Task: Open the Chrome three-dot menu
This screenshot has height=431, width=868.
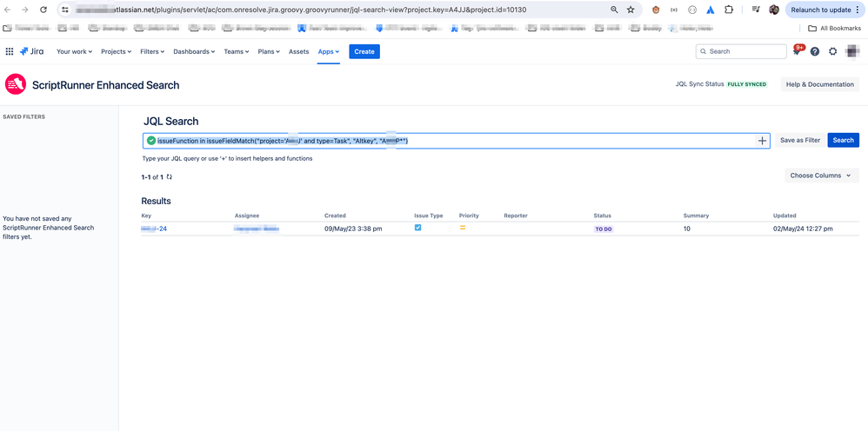Action: tap(858, 10)
